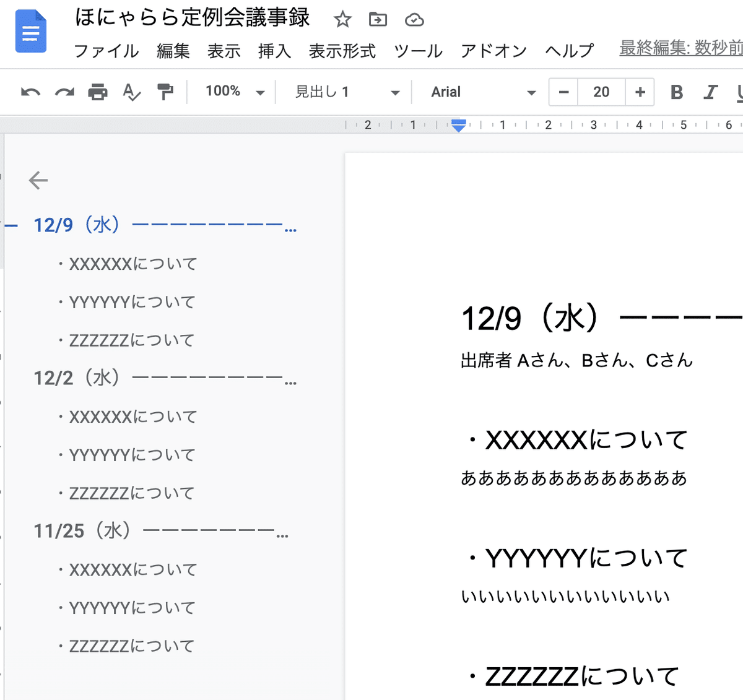Open the ツール menu
Screen dimensions: 743x700
418,52
